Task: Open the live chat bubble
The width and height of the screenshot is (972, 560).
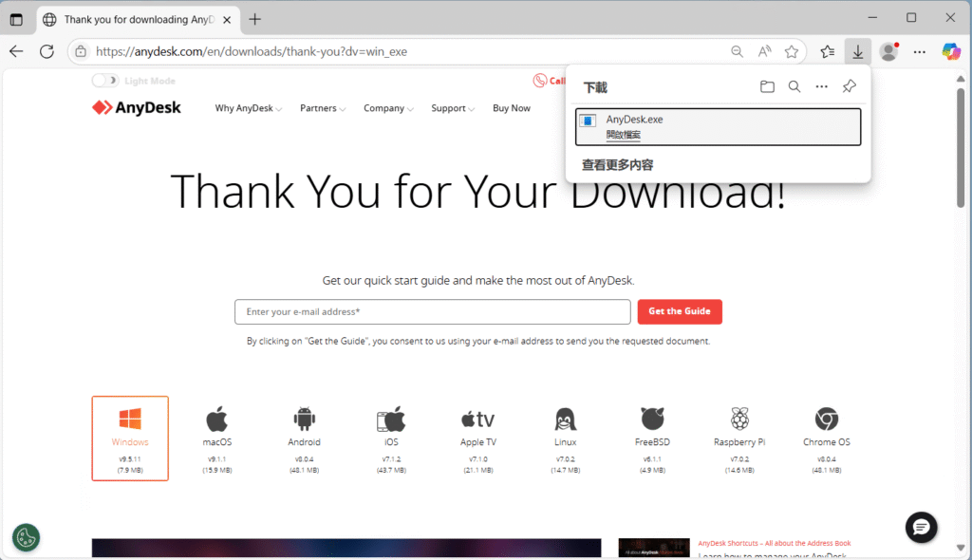Action: [x=921, y=527]
